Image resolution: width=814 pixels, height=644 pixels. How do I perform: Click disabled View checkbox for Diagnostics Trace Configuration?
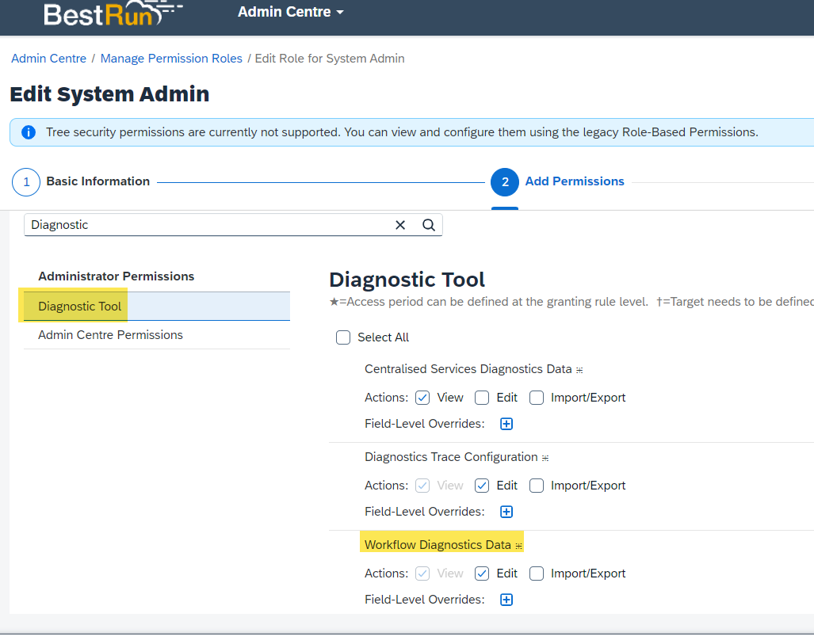422,486
